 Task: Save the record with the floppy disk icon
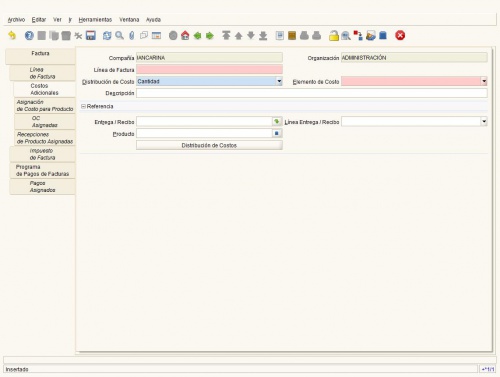[x=91, y=35]
